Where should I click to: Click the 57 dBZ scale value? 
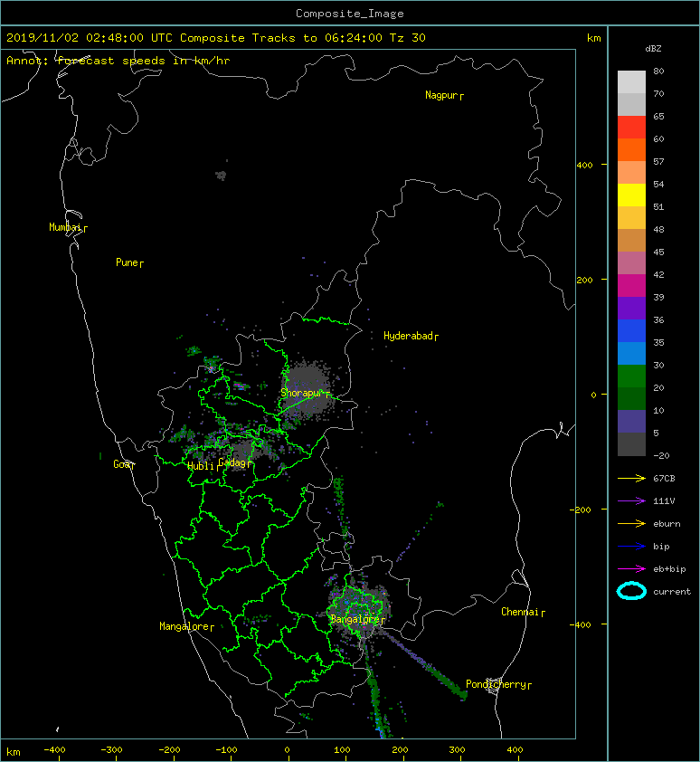click(658, 161)
